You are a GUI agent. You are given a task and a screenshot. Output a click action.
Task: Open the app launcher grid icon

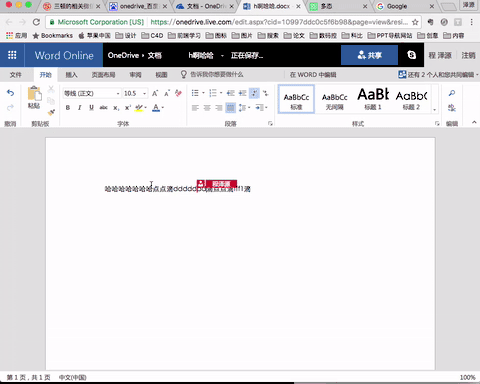12,55
